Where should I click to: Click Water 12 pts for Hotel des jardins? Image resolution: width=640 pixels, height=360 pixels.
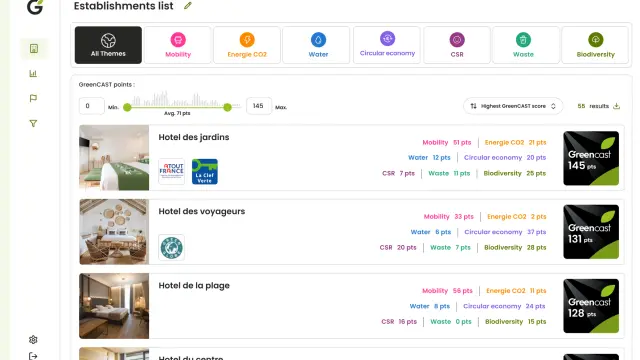coord(429,158)
